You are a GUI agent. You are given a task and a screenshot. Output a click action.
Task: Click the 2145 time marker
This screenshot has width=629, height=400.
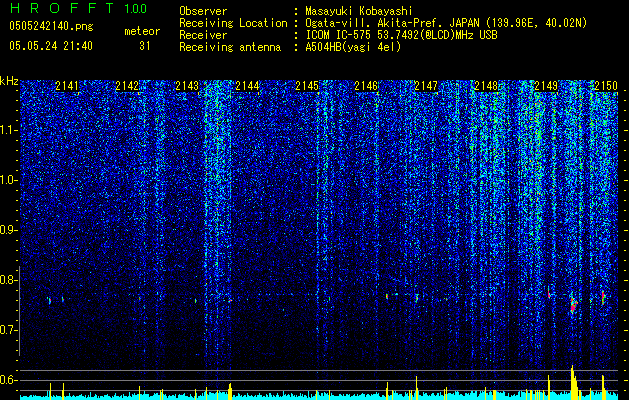[x=307, y=86]
